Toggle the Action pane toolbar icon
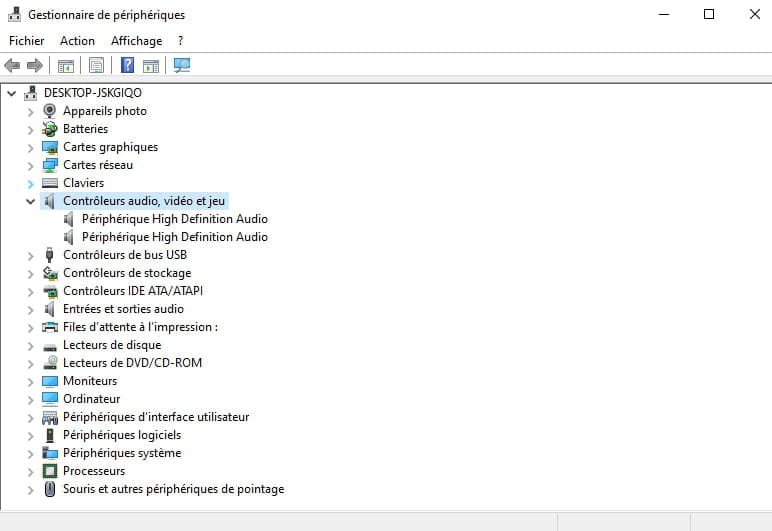 click(151, 65)
